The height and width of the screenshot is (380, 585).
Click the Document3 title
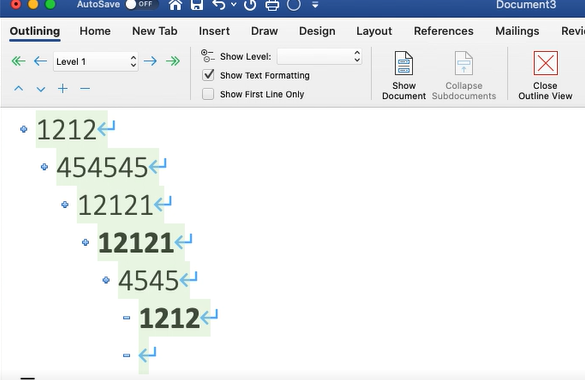526,5
